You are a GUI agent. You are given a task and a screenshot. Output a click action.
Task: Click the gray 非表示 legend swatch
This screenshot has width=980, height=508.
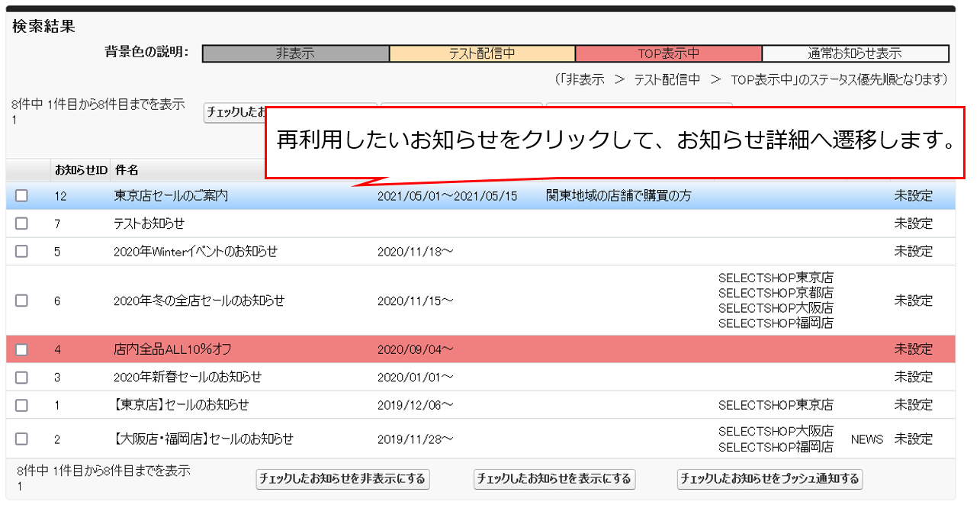(x=295, y=54)
